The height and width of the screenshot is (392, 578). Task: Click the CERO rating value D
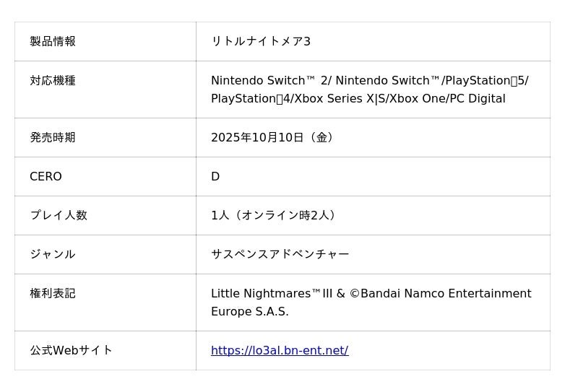pyautogui.click(x=215, y=177)
